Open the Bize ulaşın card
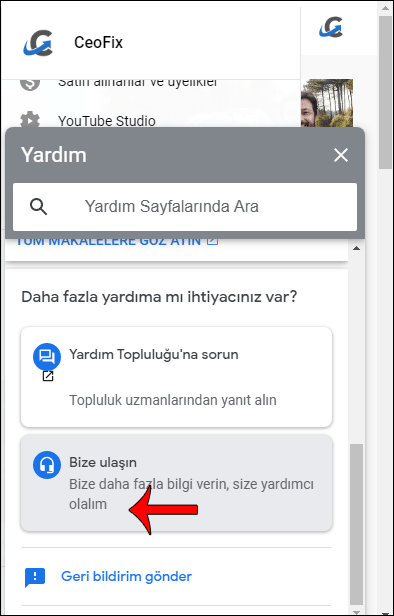Viewport: 394px width, 616px height. coord(176,483)
